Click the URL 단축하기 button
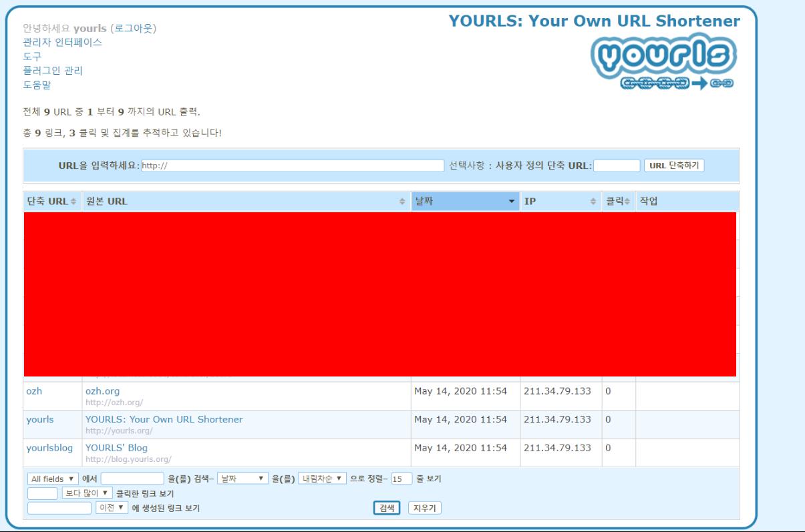 674,166
